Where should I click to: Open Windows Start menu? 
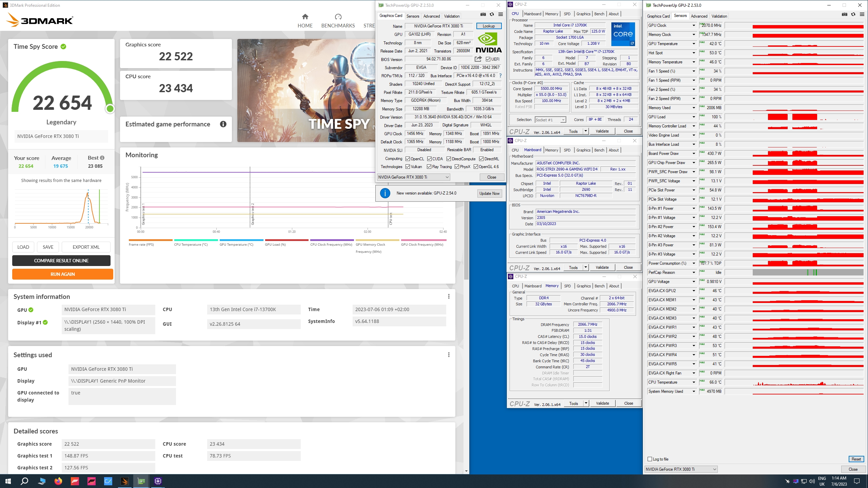click(x=8, y=481)
